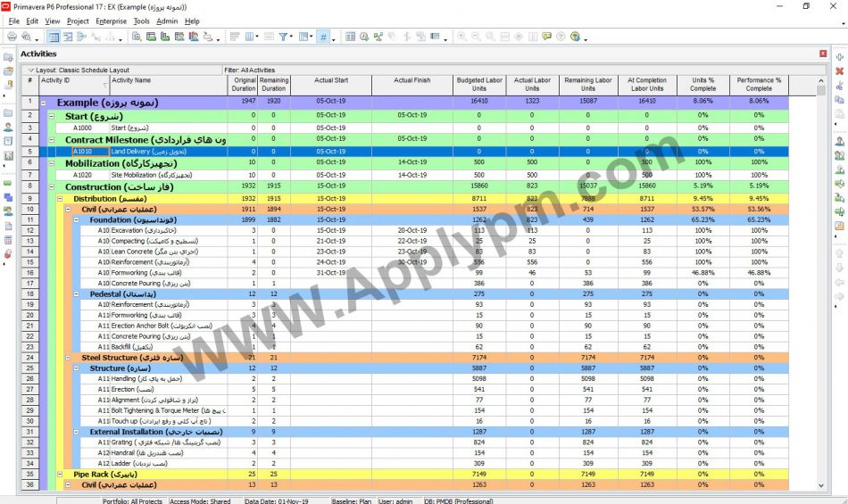Viewport: 848px width, 504px height.
Task: Click the Actual Start column header
Action: (x=331, y=85)
